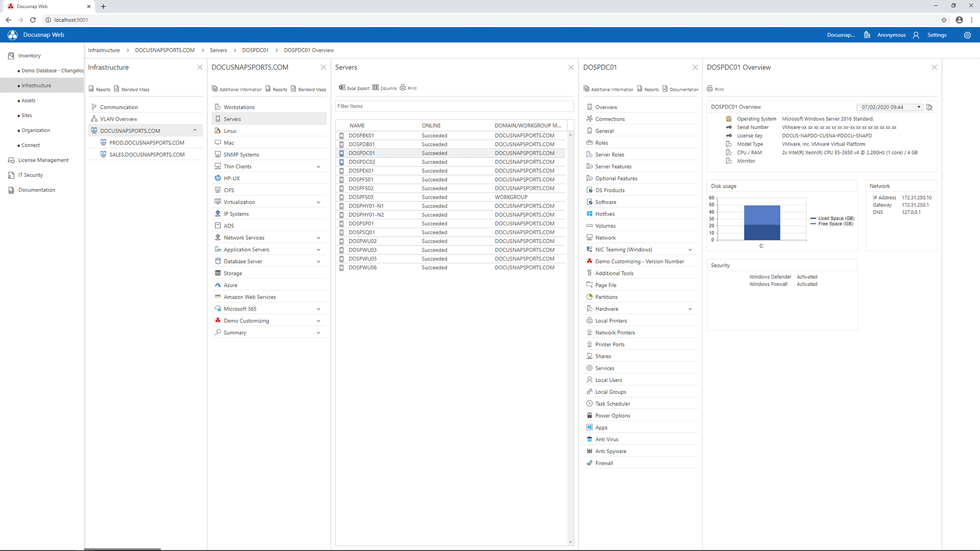Click the Additional Information icon for DOCUSNAPSPORTS.COM
Viewport: 980px width, 551px height.
pyautogui.click(x=237, y=89)
